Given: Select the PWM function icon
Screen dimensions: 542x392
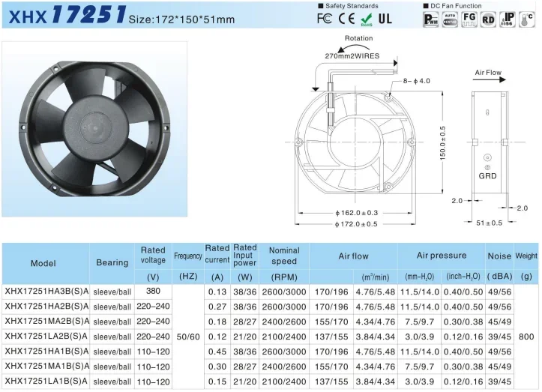Looking at the screenshot, I should click(431, 19).
